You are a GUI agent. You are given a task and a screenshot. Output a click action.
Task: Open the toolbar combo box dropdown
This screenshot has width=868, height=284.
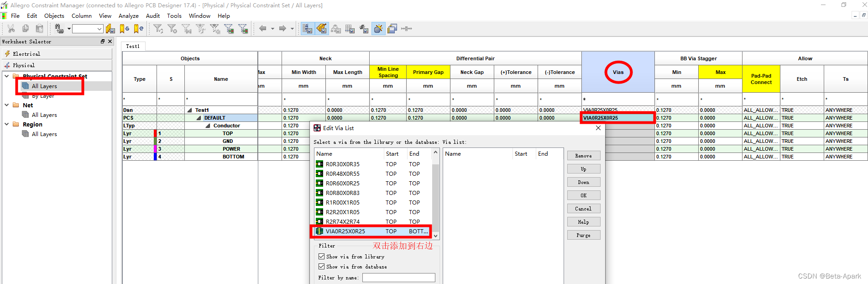tap(99, 29)
